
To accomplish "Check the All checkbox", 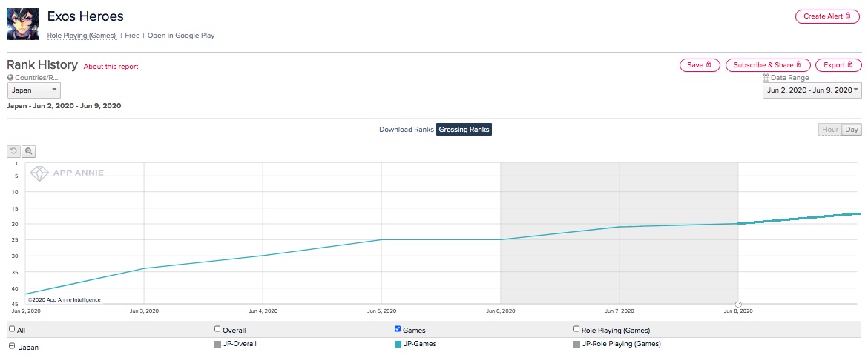I will pyautogui.click(x=12, y=329).
